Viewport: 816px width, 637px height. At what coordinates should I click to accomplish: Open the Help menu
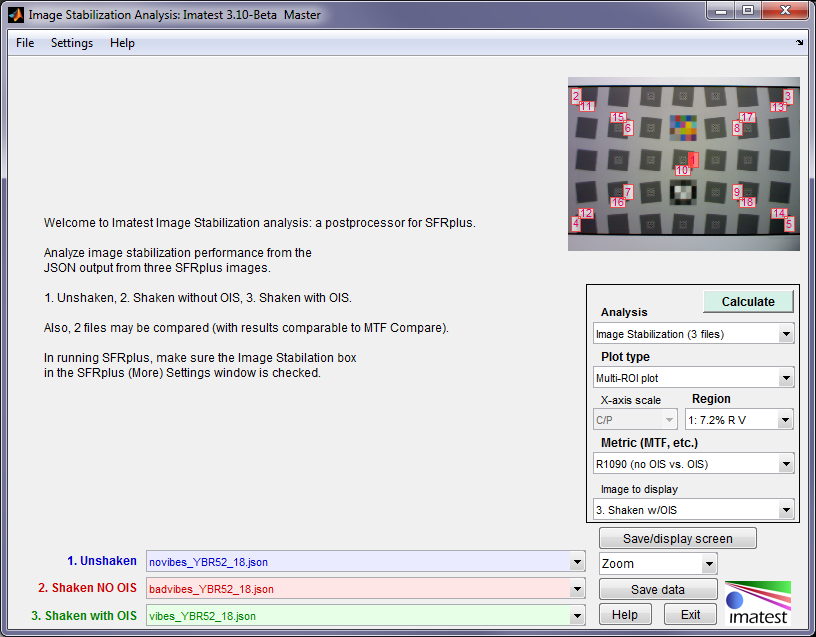[122, 43]
